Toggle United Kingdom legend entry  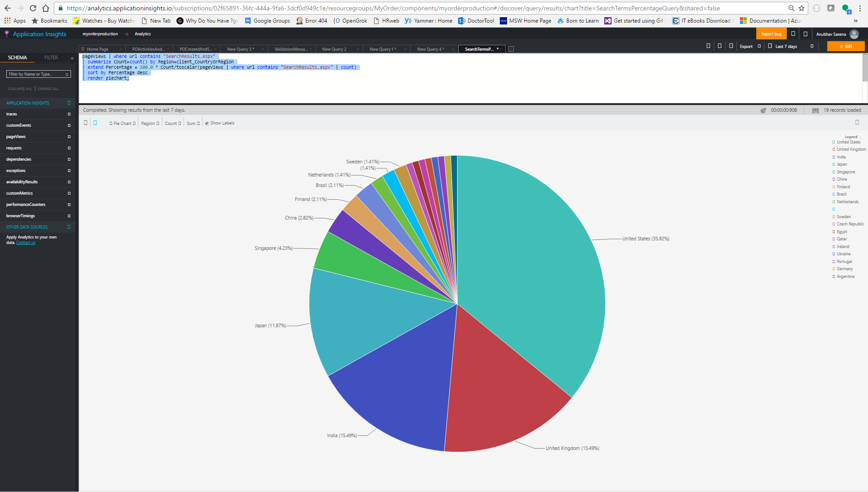tap(849, 149)
